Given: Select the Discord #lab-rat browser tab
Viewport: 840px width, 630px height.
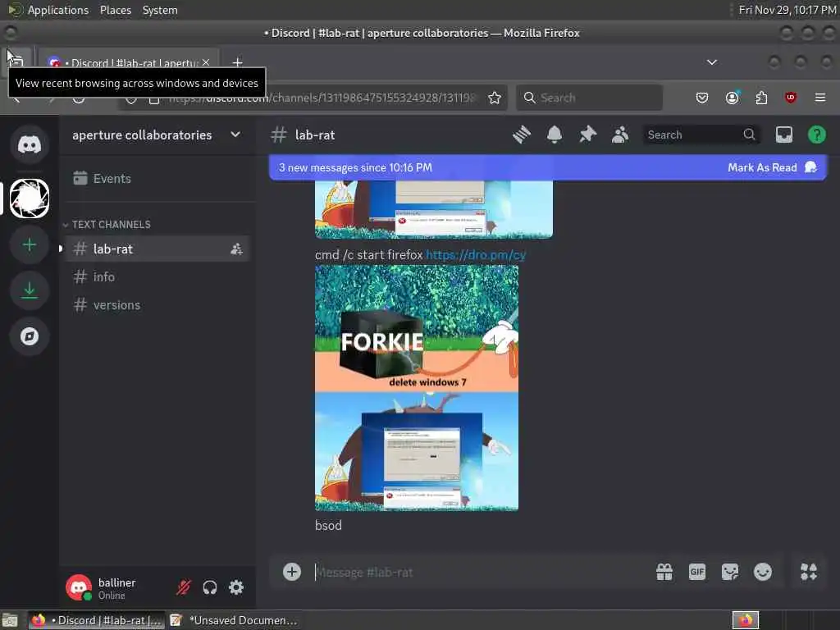Looking at the screenshot, I should coord(129,62).
